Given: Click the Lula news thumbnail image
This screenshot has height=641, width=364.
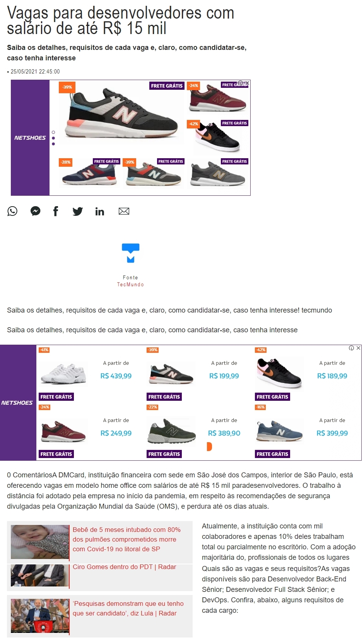Looking at the screenshot, I should tap(40, 616).
